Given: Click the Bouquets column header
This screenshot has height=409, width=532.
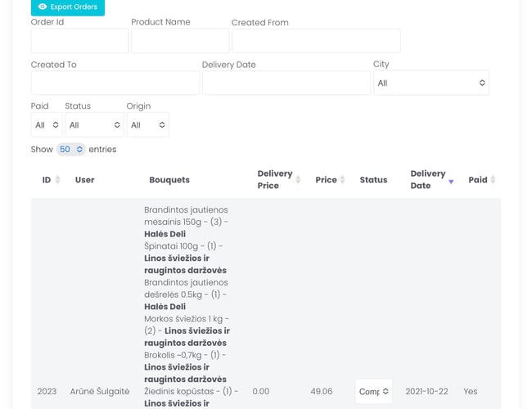Looking at the screenshot, I should click(x=169, y=180).
